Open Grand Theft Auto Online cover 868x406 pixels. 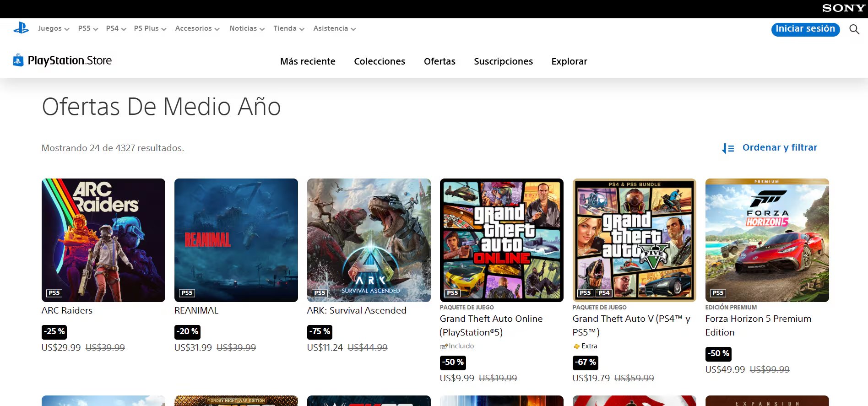coord(502,240)
